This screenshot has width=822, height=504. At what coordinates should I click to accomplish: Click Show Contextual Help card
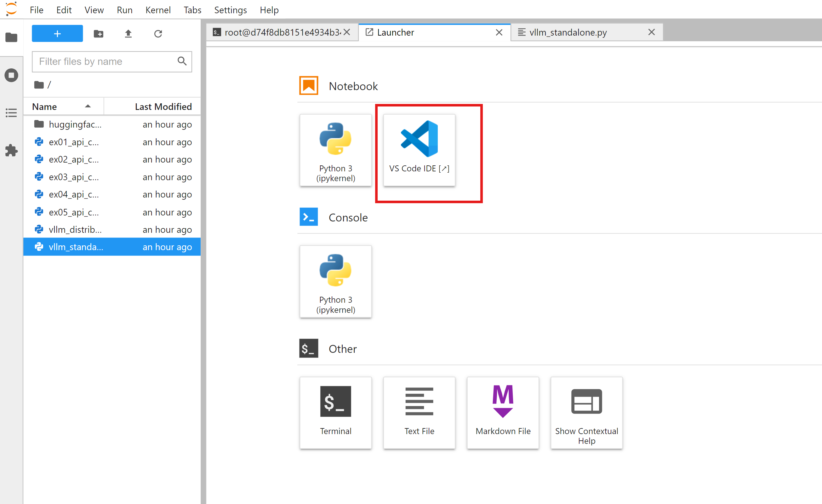click(587, 413)
